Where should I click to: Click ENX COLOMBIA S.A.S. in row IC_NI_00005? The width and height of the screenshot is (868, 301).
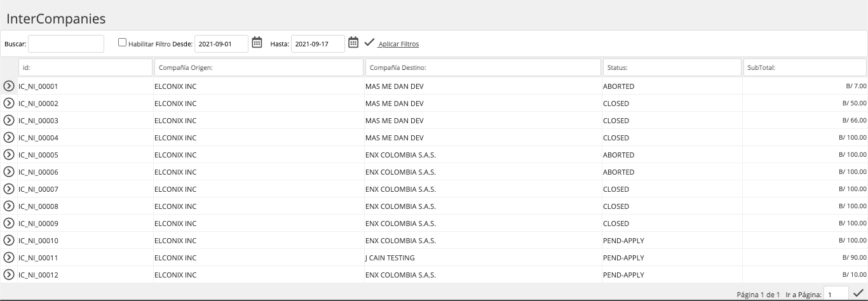point(400,154)
